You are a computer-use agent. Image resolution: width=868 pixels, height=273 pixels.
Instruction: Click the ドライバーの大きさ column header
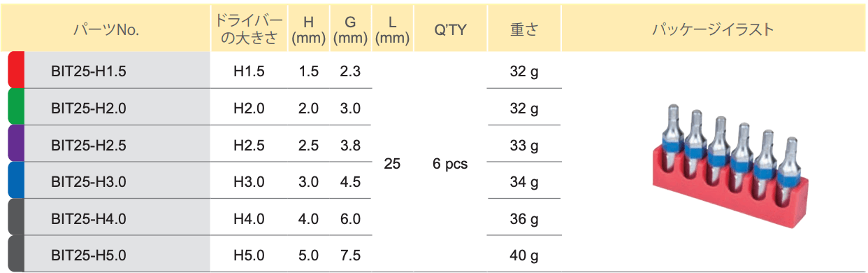(249, 30)
